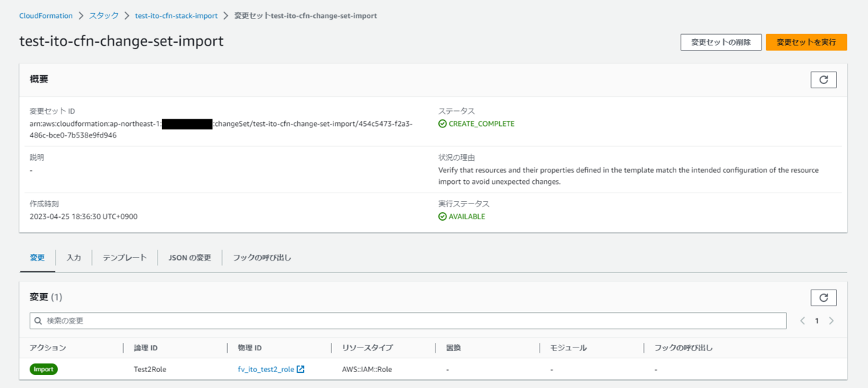Image resolution: width=868 pixels, height=388 pixels.
Task: Click the CREATE_COMPLETE status check icon
Action: (x=443, y=124)
